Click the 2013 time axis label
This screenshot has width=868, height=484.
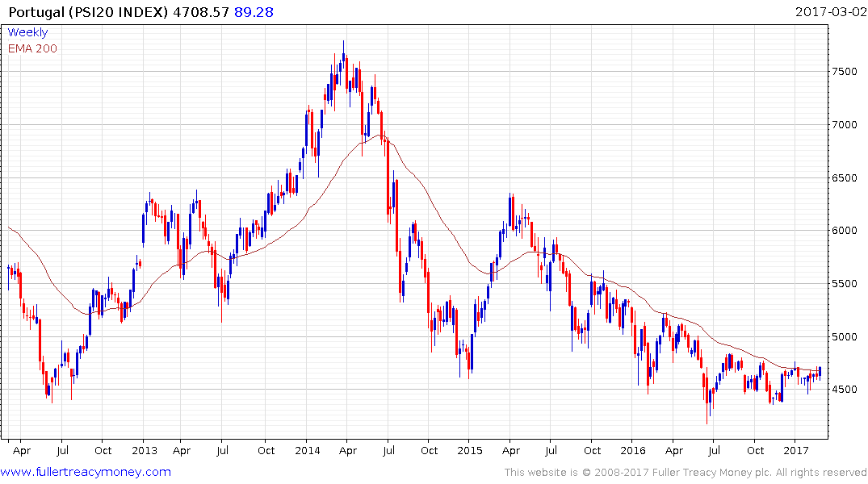point(145,451)
